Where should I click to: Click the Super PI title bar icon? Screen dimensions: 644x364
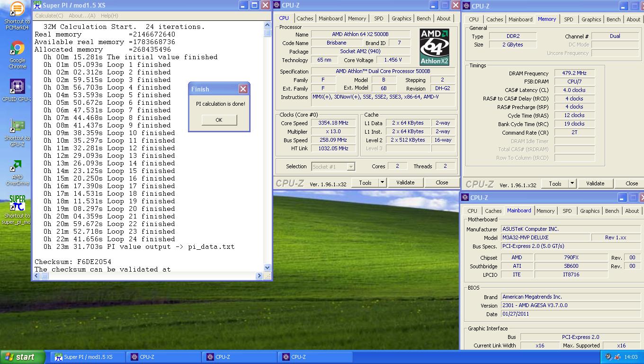pyautogui.click(x=37, y=5)
